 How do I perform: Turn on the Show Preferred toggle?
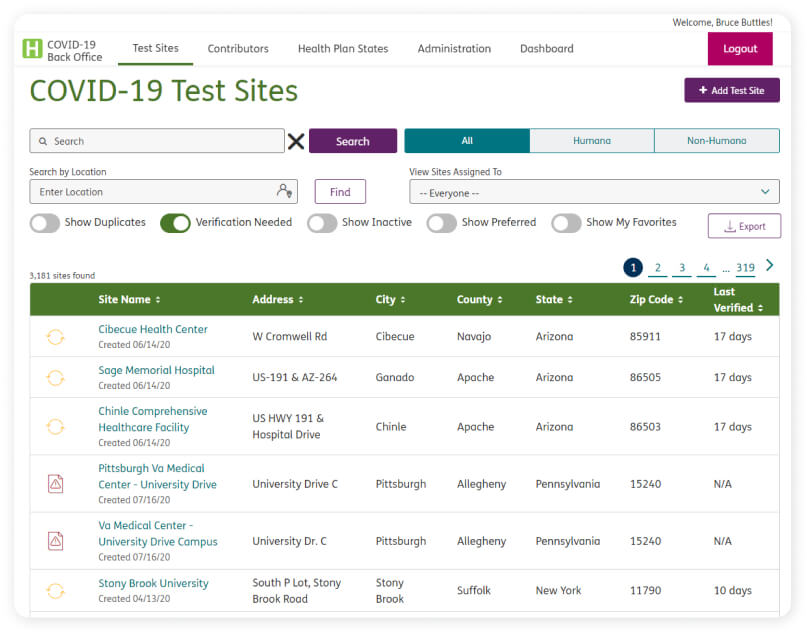click(441, 223)
